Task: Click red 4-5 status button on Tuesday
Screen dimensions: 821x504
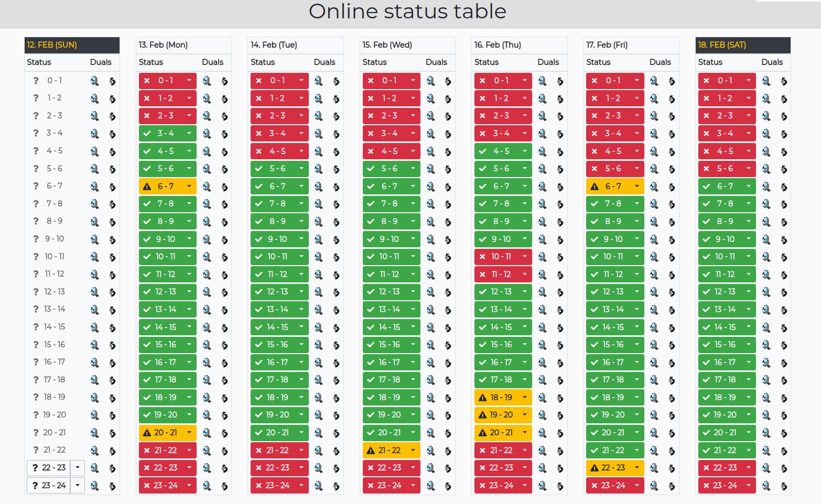Action: pos(274,151)
